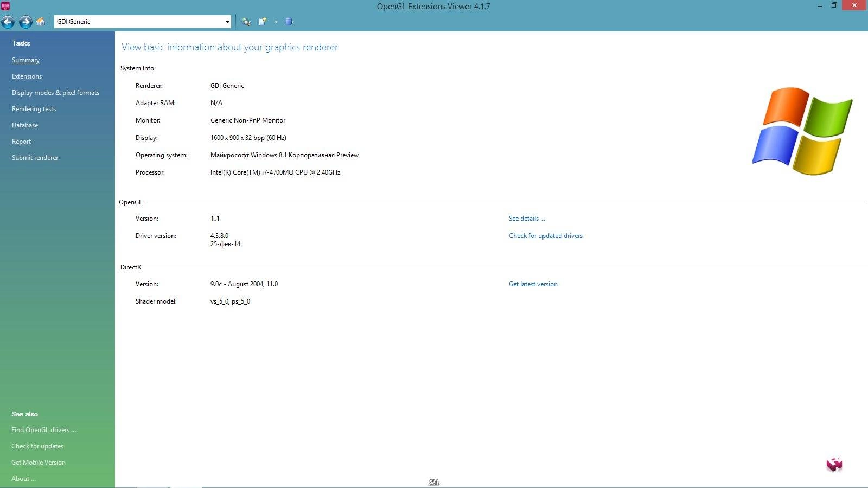
Task: Click the page heading about graphics renderer
Action: point(229,47)
